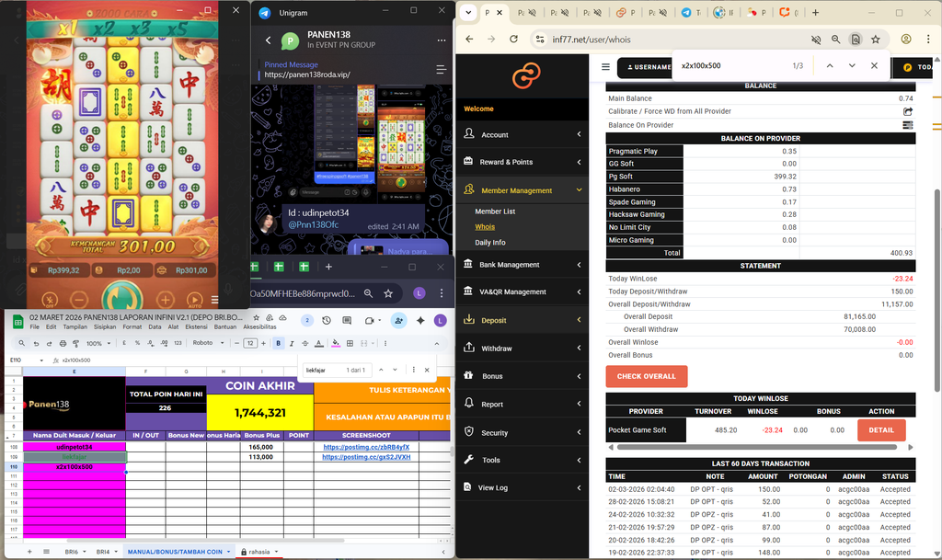This screenshot has width=942, height=560.
Task: Bookmark inf77.net page with star
Action: [876, 39]
